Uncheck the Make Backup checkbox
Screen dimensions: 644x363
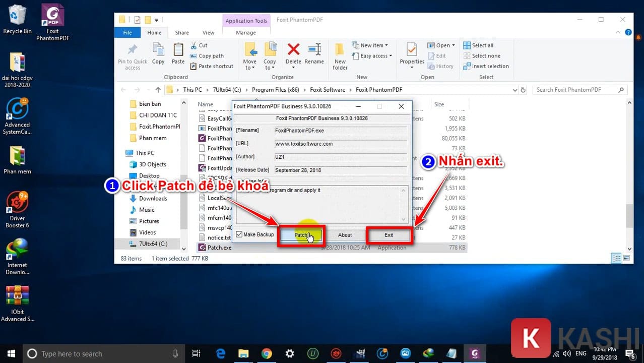(x=239, y=234)
